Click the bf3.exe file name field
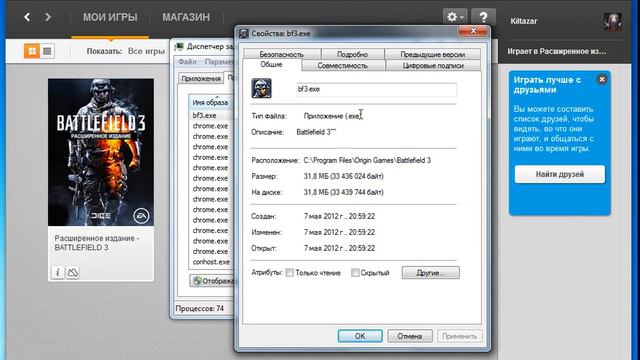640x360 pixels. [x=376, y=89]
